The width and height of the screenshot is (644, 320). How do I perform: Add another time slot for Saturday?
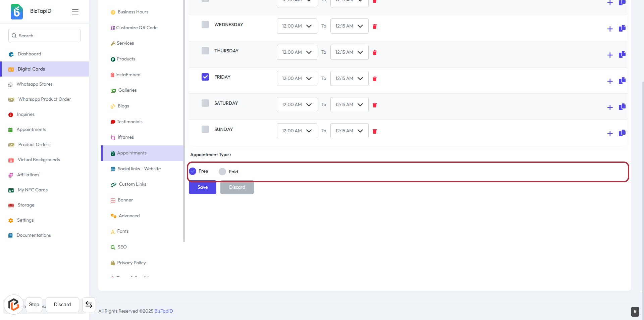610,107
